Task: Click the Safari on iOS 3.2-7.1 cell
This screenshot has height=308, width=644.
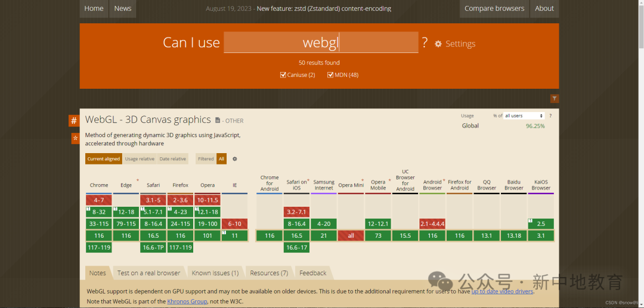Action: pyautogui.click(x=296, y=212)
